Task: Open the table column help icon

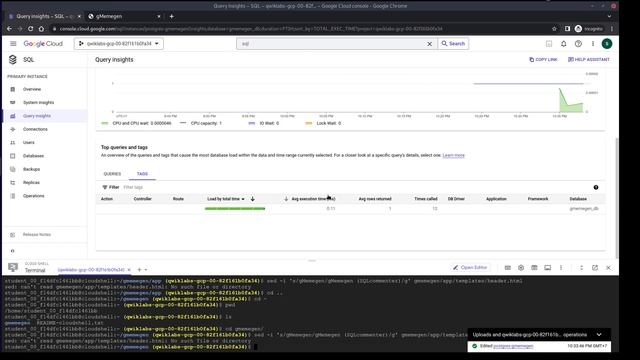Action: pos(596,187)
